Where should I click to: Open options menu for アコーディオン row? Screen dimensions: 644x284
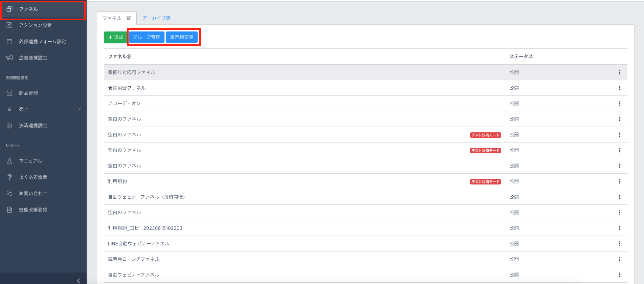pos(619,104)
